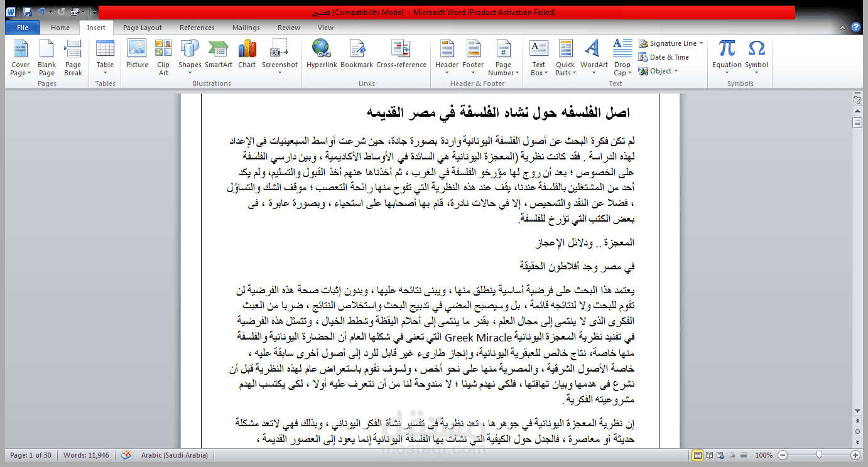Open the Footer dropdown
The width and height of the screenshot is (868, 467).
[473, 57]
